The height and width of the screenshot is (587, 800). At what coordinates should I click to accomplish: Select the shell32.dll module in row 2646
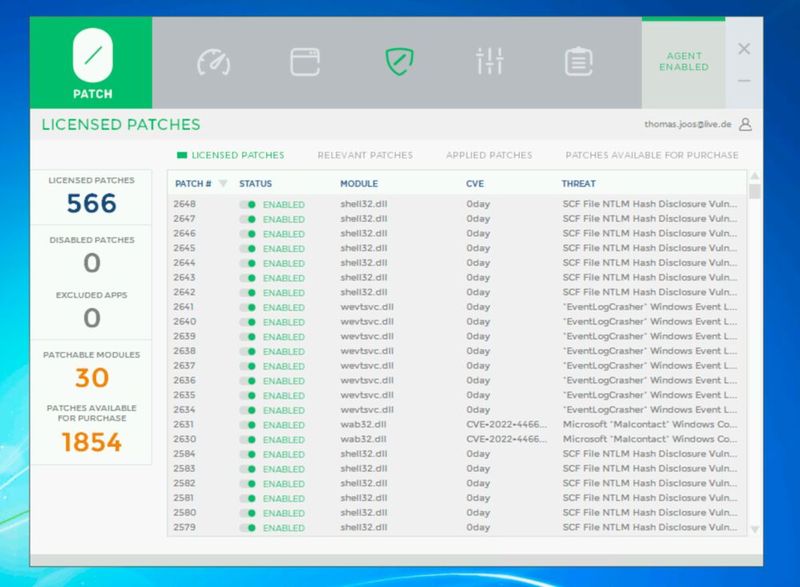364,233
